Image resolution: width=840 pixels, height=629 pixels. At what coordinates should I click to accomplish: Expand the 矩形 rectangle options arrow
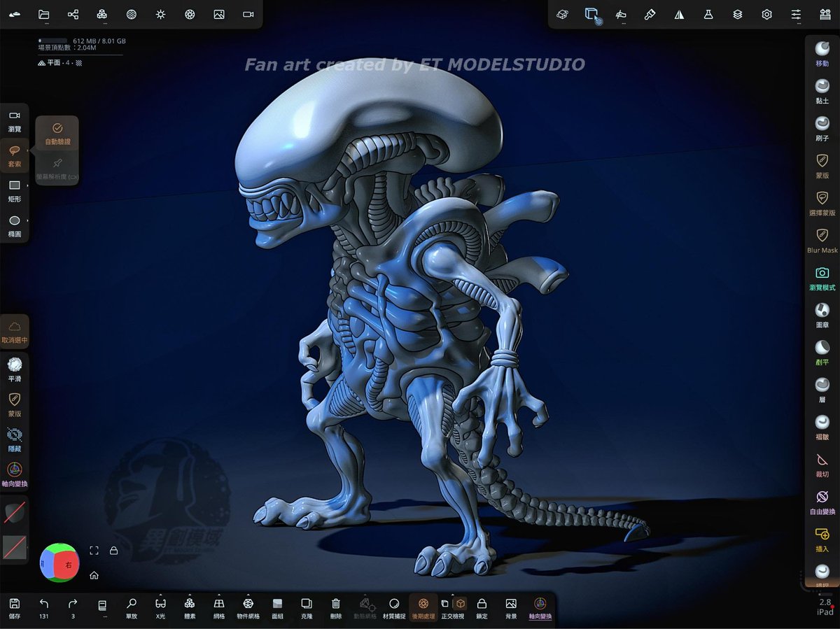[x=27, y=185]
